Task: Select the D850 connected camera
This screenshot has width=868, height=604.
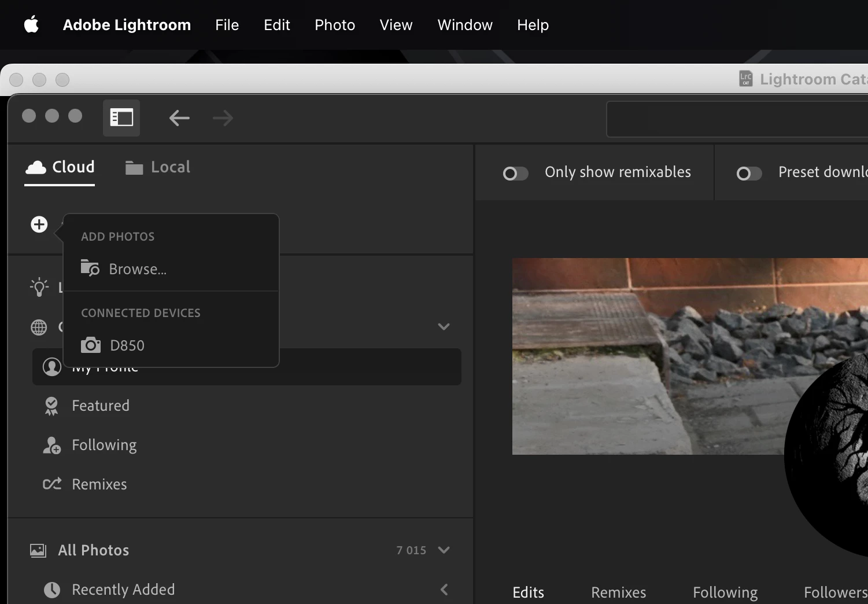Action: click(x=171, y=345)
